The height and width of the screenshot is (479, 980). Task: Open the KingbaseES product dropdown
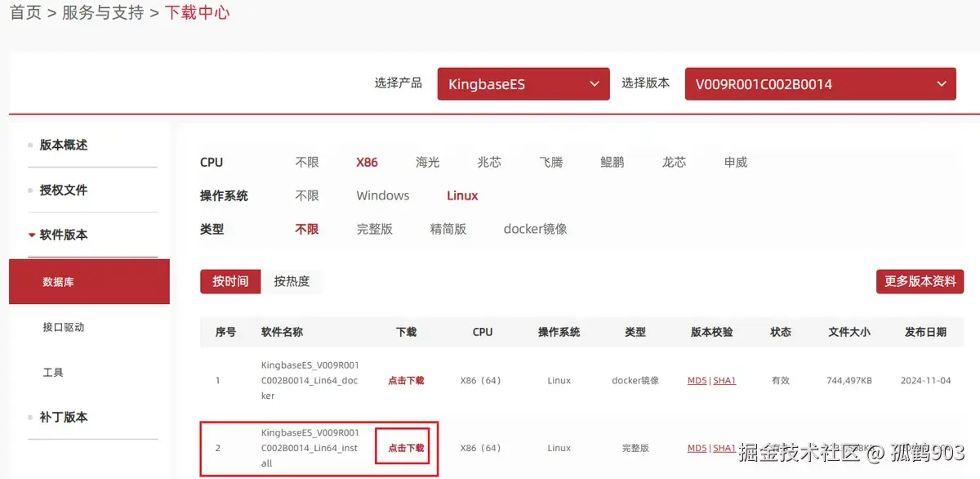coord(523,83)
